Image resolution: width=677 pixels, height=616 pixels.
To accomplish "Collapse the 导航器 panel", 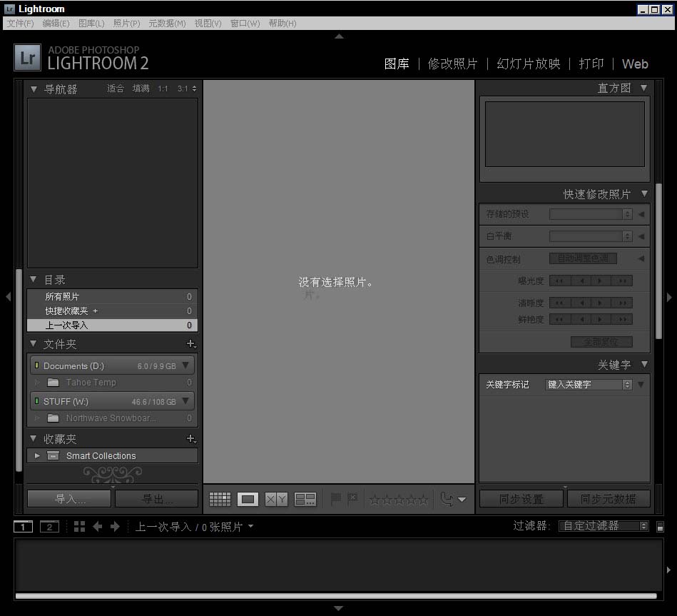I will 33,89.
